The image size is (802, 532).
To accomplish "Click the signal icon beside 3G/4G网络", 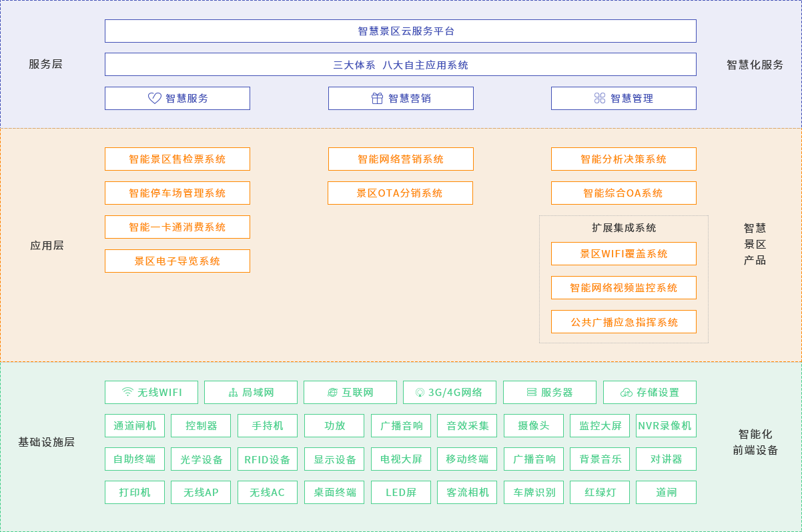I will (x=420, y=393).
